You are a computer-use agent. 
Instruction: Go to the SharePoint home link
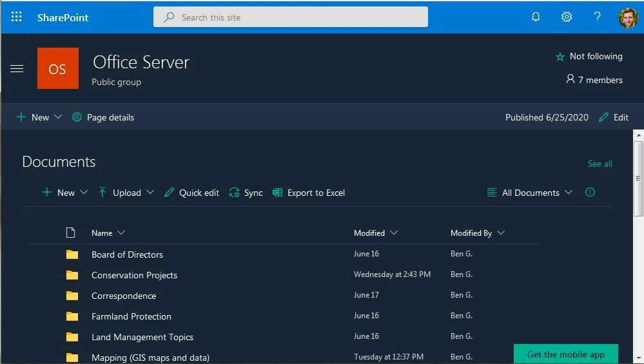(x=63, y=17)
